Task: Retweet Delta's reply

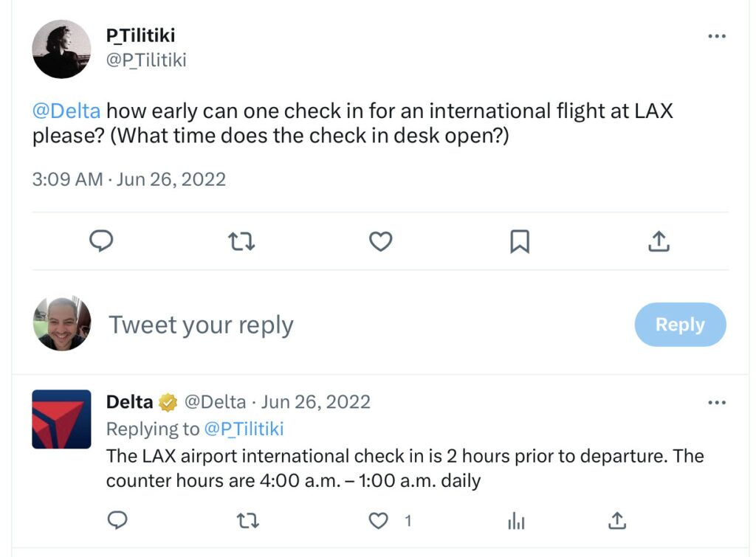Action: pyautogui.click(x=248, y=520)
